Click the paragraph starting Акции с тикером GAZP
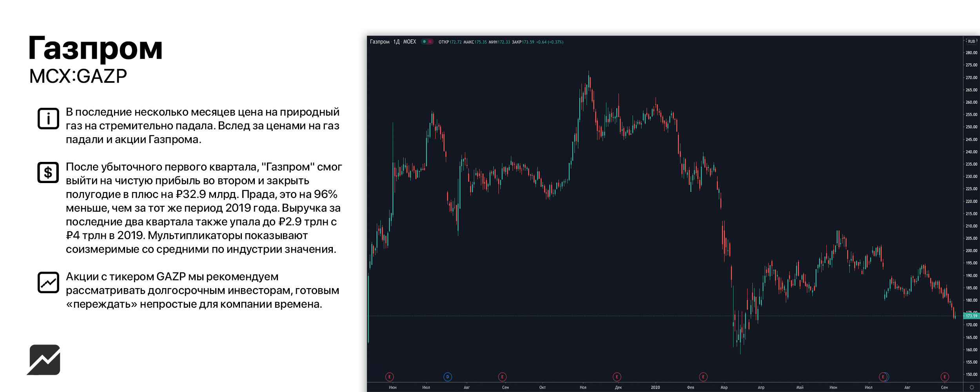Viewport: 980px width, 392px height. (x=203, y=290)
